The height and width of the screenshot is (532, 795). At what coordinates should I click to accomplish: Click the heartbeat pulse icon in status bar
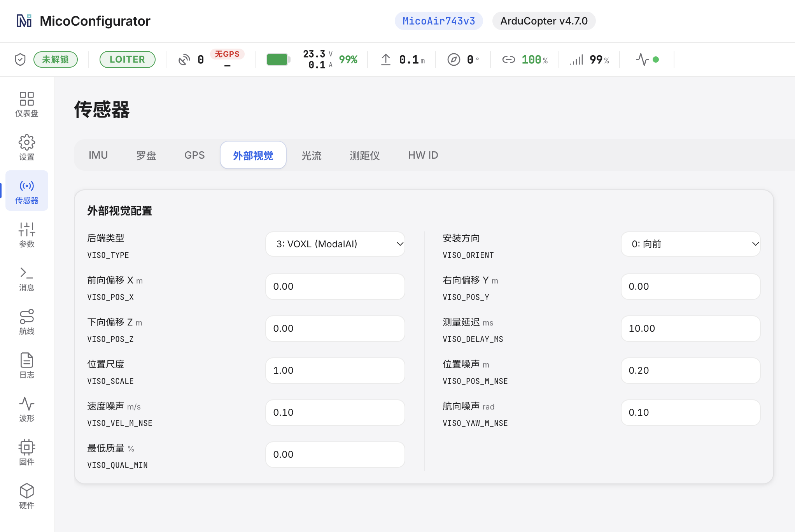pyautogui.click(x=643, y=59)
